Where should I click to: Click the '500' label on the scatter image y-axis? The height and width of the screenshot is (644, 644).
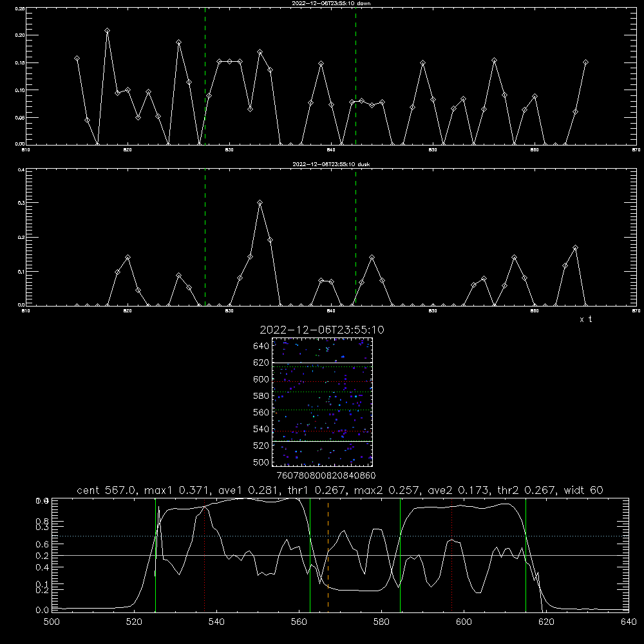[261, 462]
